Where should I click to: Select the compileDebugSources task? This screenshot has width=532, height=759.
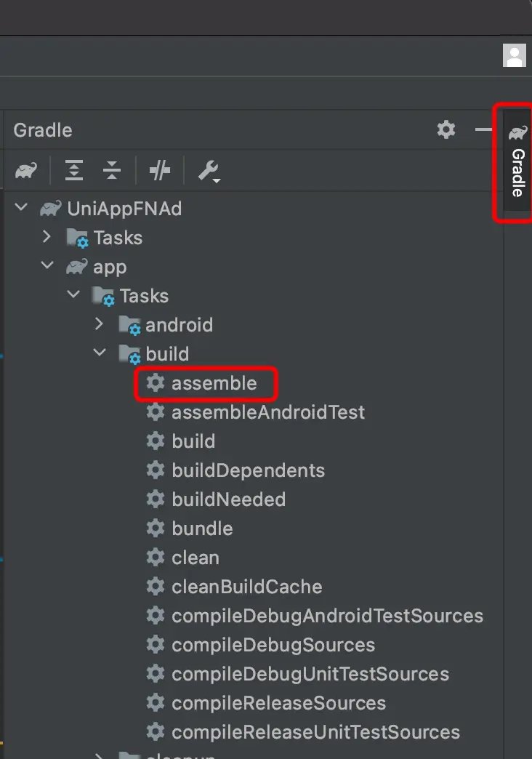click(273, 645)
